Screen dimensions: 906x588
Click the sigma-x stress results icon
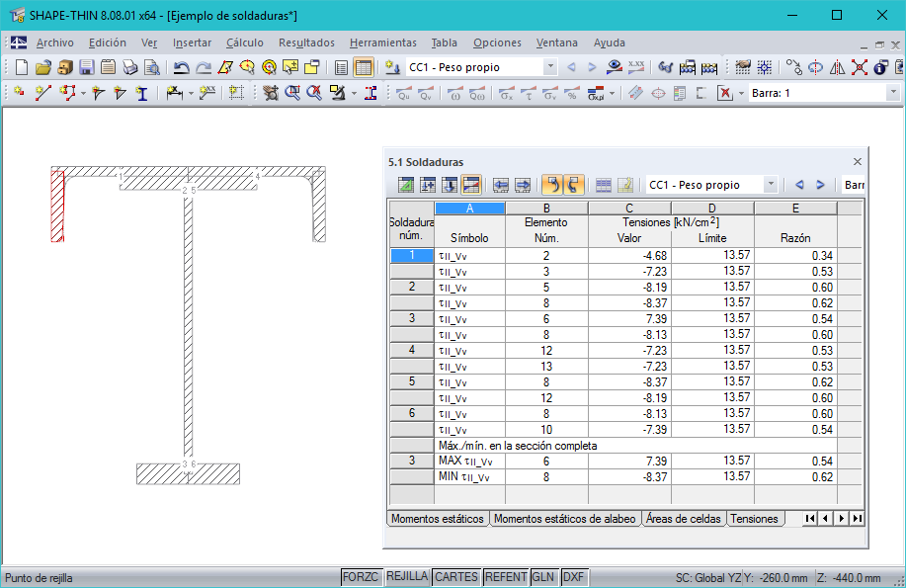pos(506,93)
